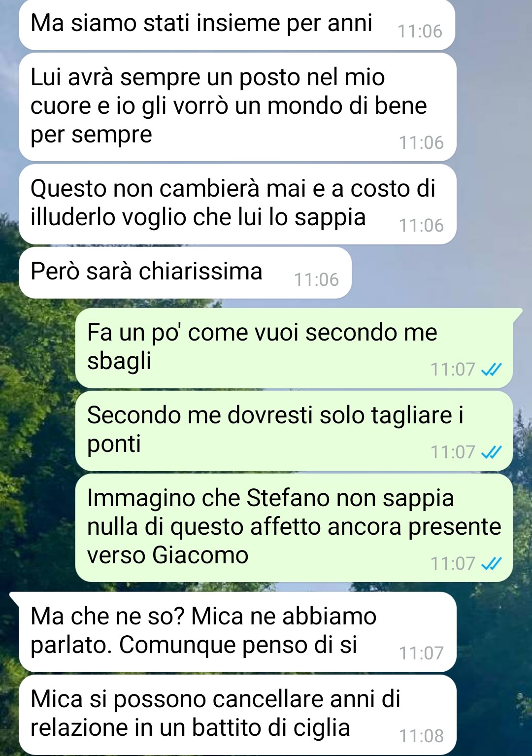The image size is (532, 756).
Task: Tap message 'Questo non cambierà mai'
Action: 238,204
